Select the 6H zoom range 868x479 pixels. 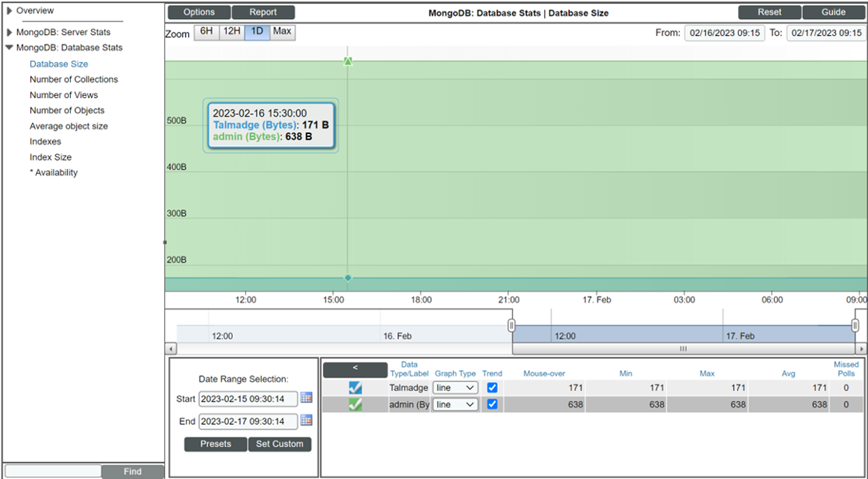tap(206, 31)
